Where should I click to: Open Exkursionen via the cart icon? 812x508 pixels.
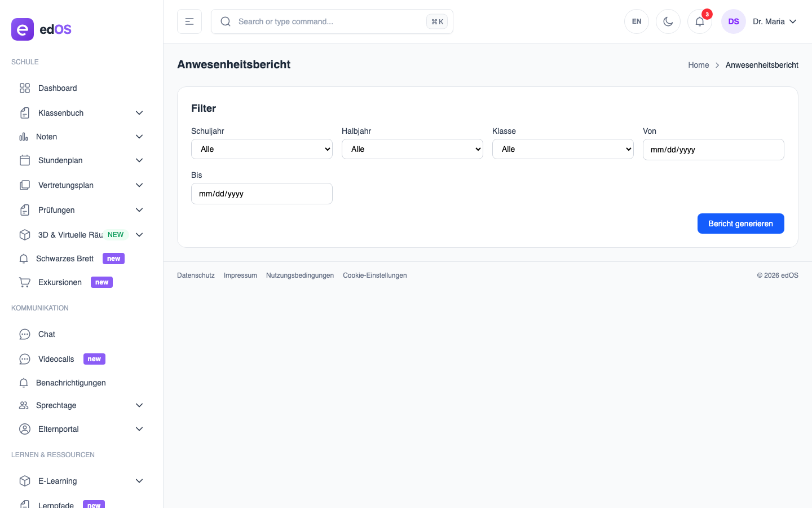[x=24, y=282]
